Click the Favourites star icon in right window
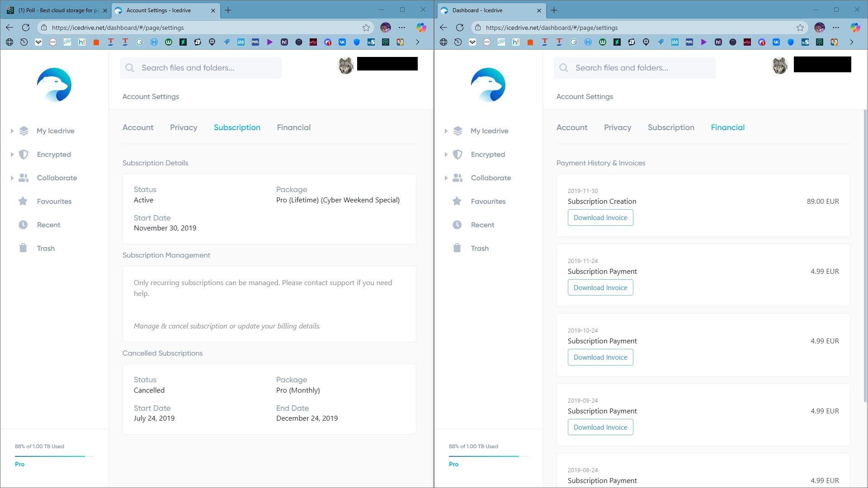Image resolution: width=868 pixels, height=488 pixels. click(x=457, y=201)
